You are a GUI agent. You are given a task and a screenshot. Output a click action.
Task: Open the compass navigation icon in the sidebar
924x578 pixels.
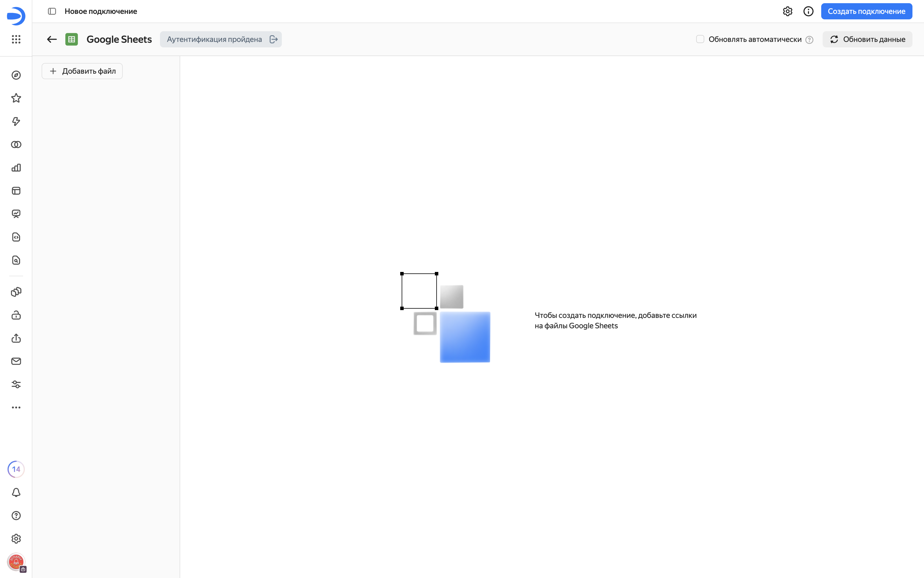tap(16, 75)
